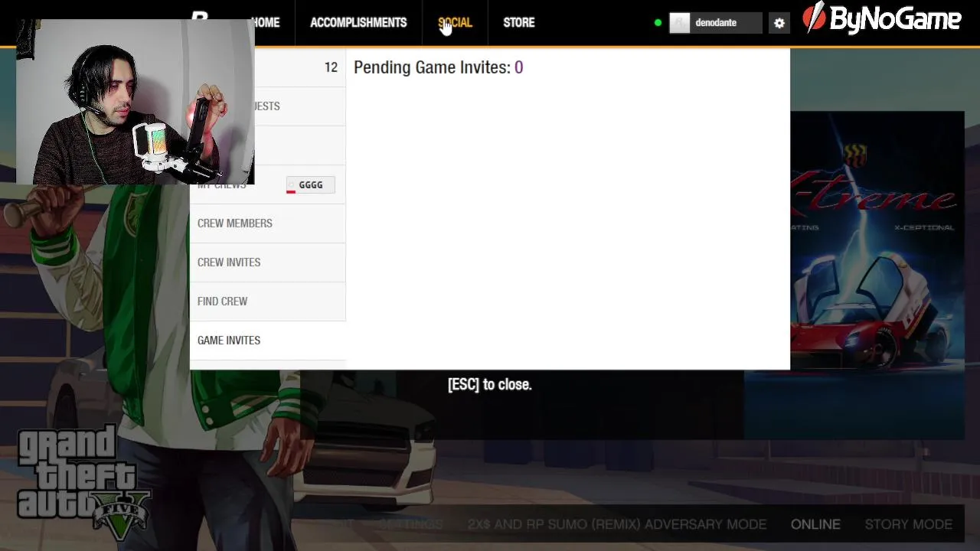Open the STORE tab
This screenshot has height=551, width=980.
point(519,23)
